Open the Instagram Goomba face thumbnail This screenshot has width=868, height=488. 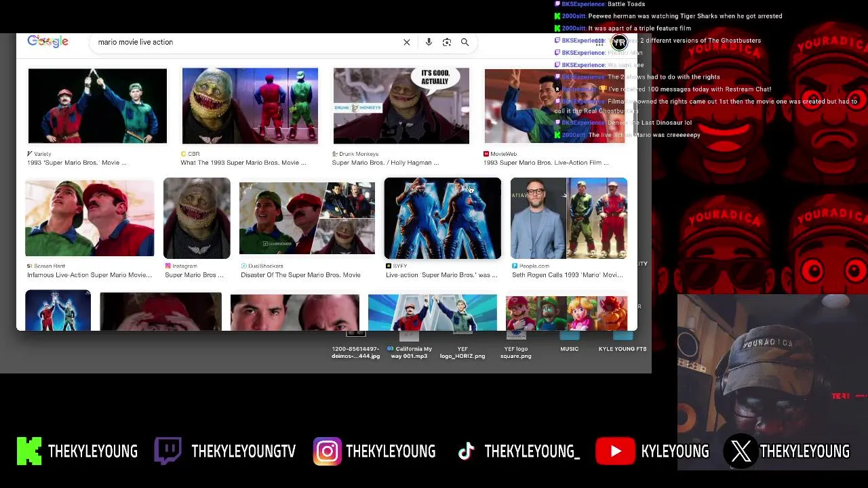pos(197,218)
